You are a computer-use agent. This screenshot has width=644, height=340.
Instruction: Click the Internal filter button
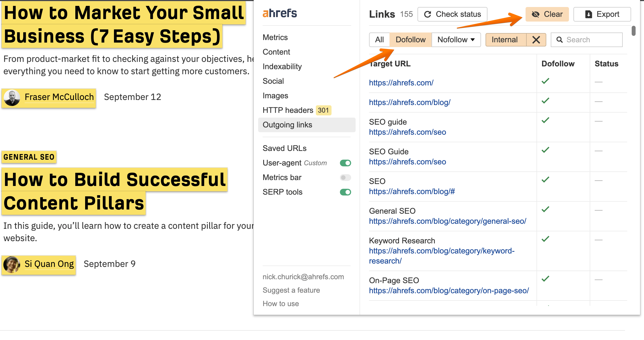505,39
